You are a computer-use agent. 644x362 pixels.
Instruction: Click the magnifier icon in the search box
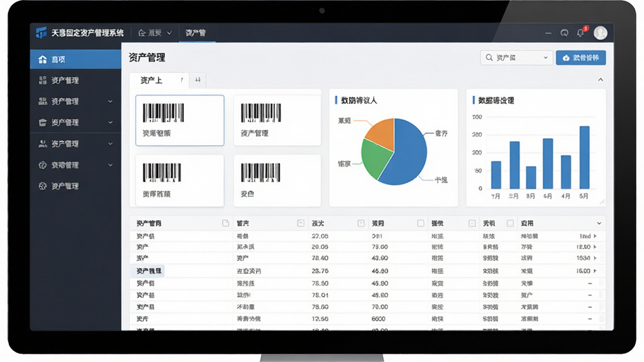pyautogui.click(x=489, y=57)
